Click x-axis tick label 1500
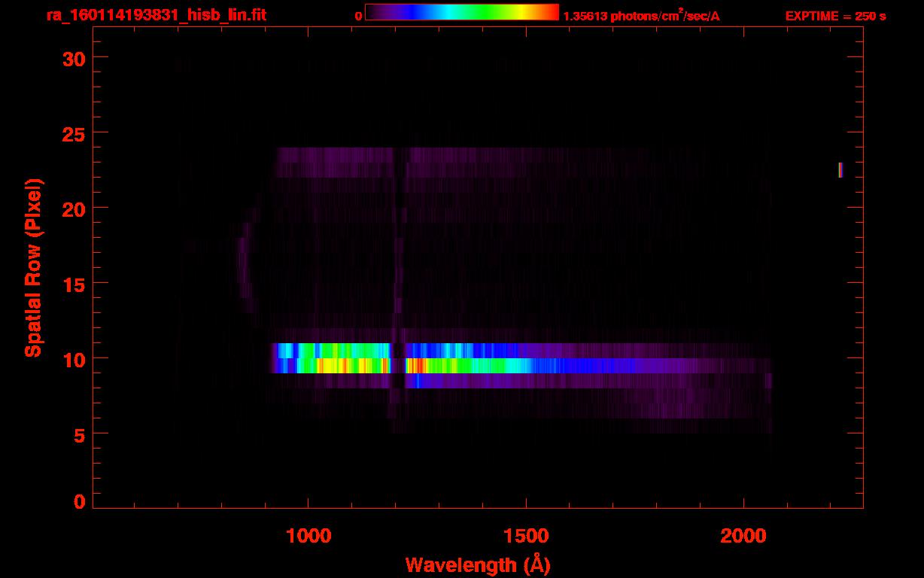 (x=526, y=536)
